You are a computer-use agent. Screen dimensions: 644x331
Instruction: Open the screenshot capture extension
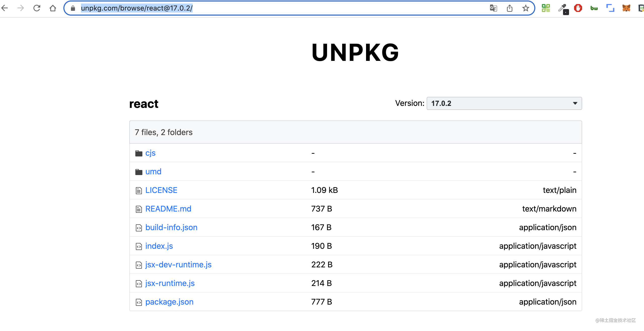[x=610, y=8]
